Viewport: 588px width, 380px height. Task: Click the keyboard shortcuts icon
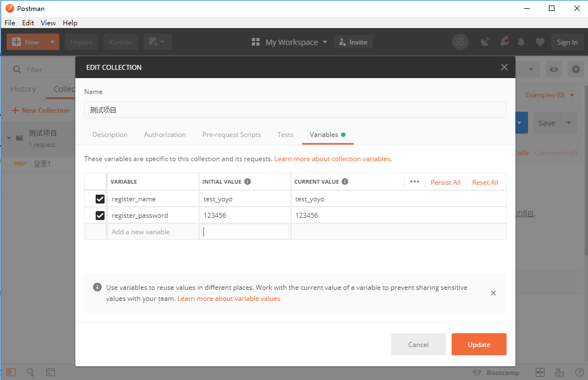pos(559,372)
